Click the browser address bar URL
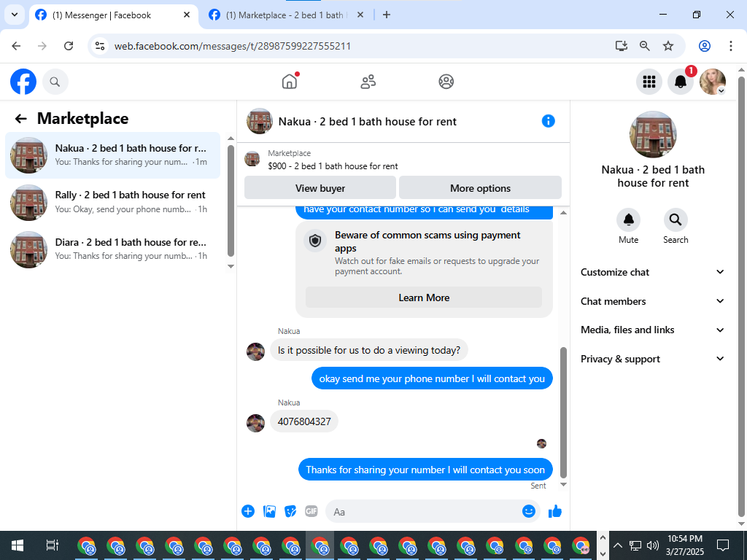The width and height of the screenshot is (747, 560). click(233, 46)
